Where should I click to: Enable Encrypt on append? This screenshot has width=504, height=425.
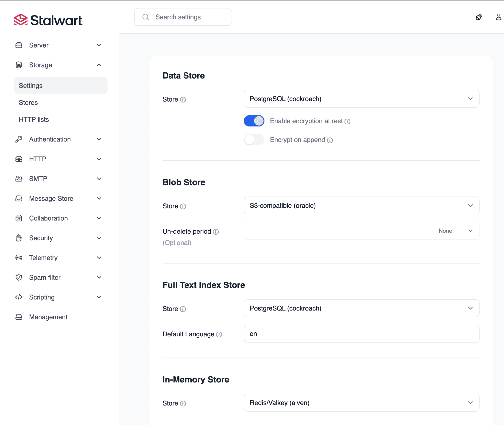tap(254, 140)
